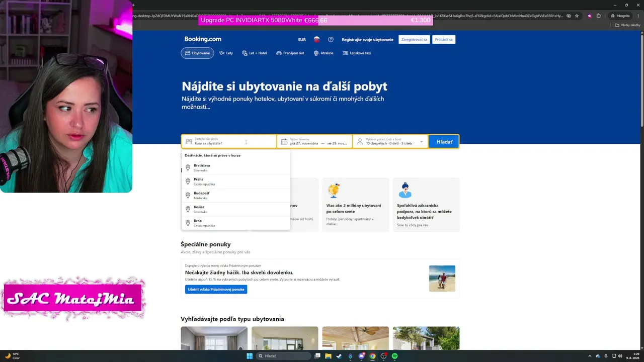Click the volume speaker icon in system tray
This screenshot has width=644, height=362.
click(620, 356)
